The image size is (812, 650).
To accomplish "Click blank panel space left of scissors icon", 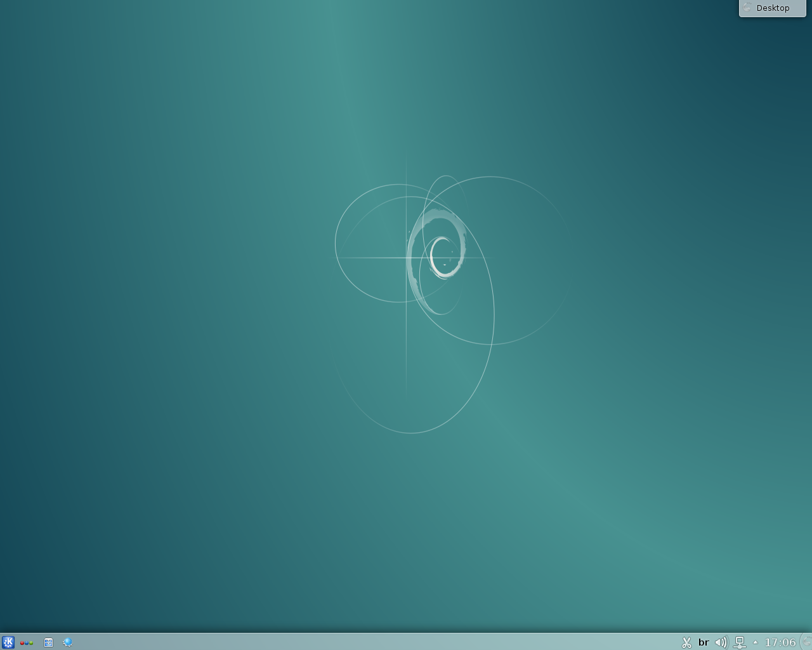I will point(634,642).
